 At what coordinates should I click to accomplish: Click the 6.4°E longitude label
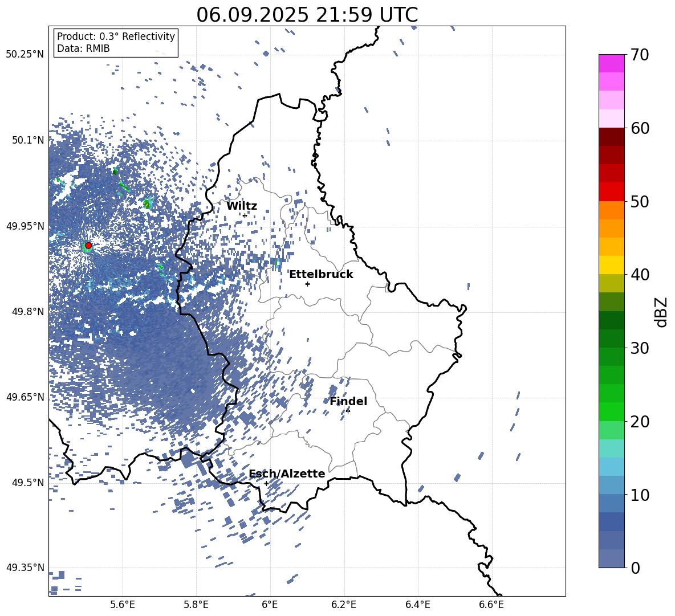click(417, 605)
